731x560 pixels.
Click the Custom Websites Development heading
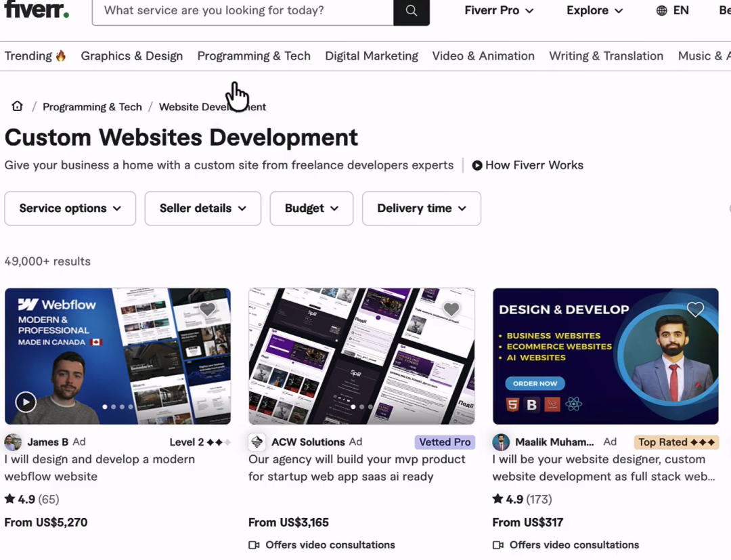point(181,137)
